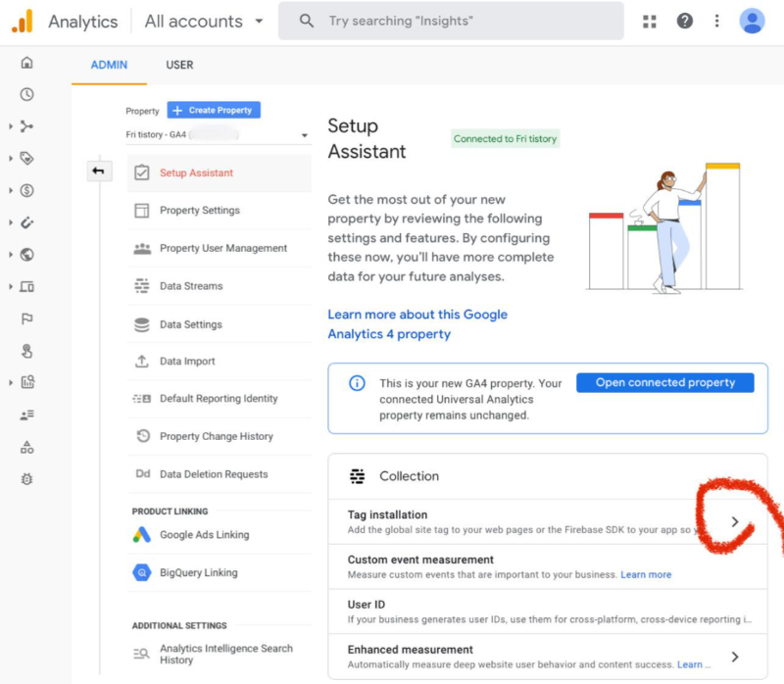784x684 pixels.
Task: Expand Enhanced measurement chevron
Action: pyautogui.click(x=734, y=657)
